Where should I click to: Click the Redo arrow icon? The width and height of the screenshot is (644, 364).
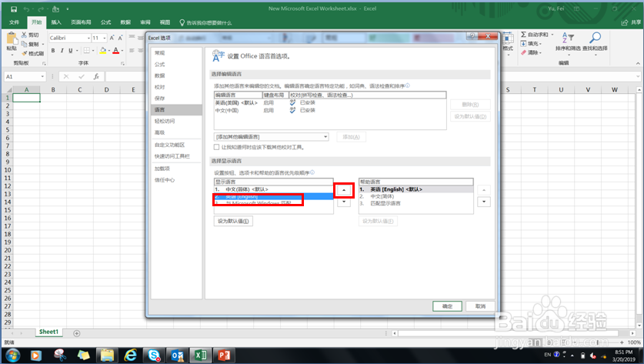pos(41,9)
